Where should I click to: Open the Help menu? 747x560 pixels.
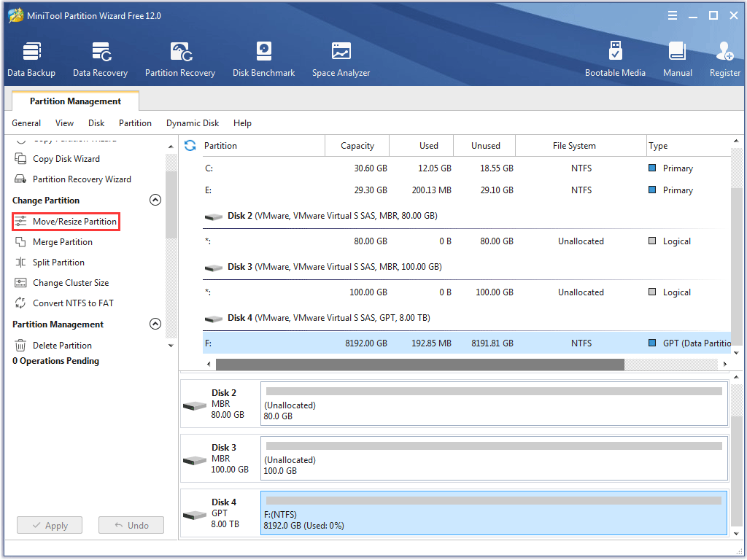(x=242, y=122)
